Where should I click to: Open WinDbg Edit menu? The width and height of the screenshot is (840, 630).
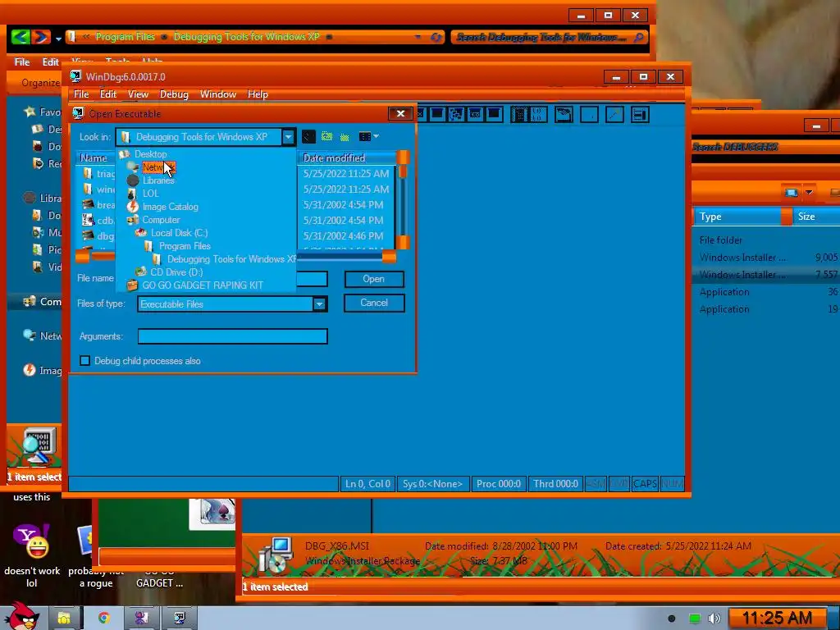(107, 94)
